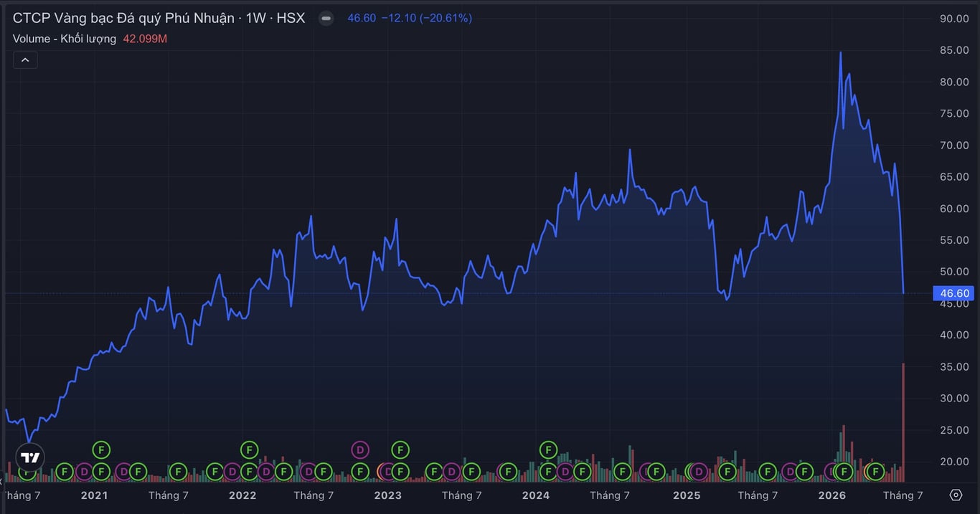
Task: Select the Volume - Khối lượng indicator label
Action: click(65, 39)
